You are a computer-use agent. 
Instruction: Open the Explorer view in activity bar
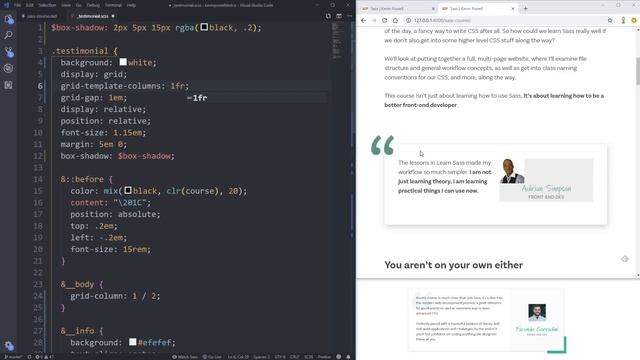pyautogui.click(x=9, y=19)
